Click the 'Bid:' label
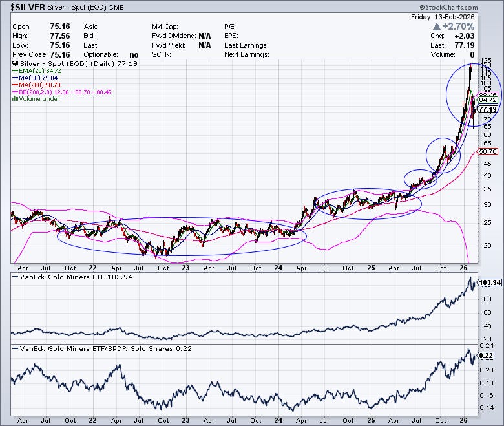 pyautogui.click(x=89, y=36)
